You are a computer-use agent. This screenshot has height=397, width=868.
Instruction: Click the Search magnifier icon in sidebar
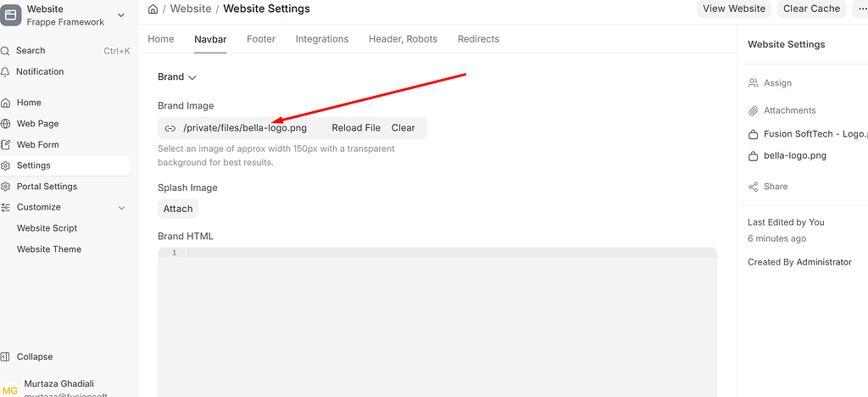pos(5,51)
